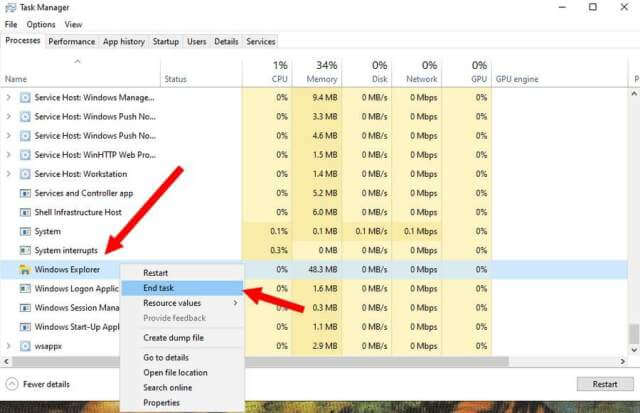Click the 0.1 Mbps network value for System
The image size is (640, 413).
pyautogui.click(x=420, y=231)
